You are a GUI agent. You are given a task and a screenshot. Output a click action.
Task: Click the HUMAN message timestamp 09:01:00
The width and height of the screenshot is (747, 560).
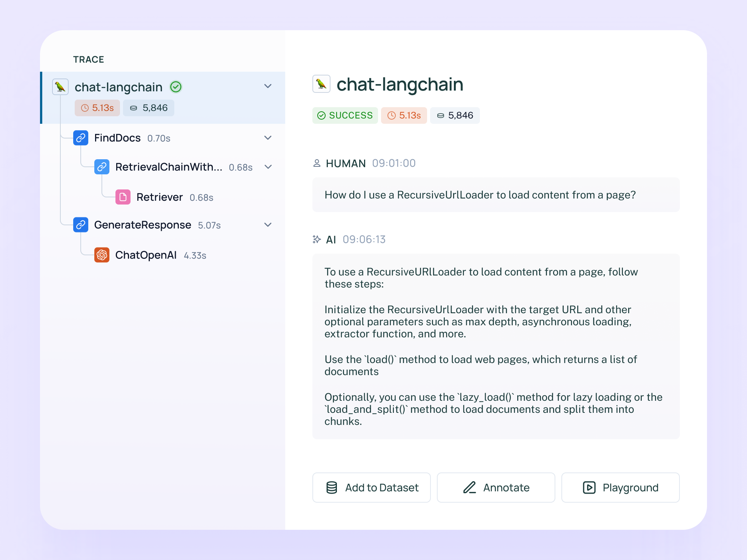[393, 163]
